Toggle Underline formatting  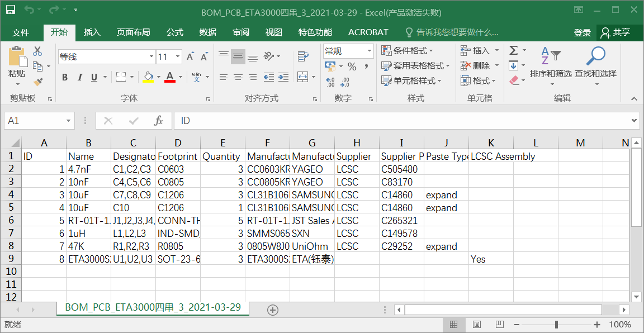coord(94,77)
